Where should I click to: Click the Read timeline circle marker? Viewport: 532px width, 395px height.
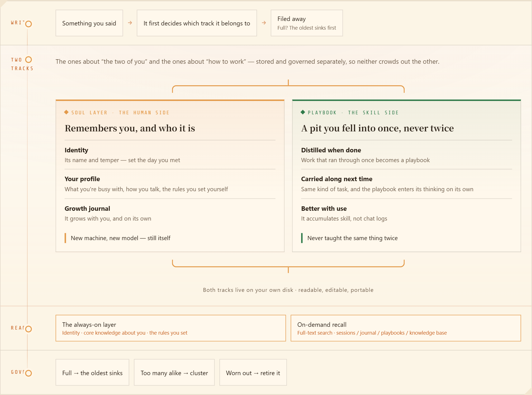[28, 329]
